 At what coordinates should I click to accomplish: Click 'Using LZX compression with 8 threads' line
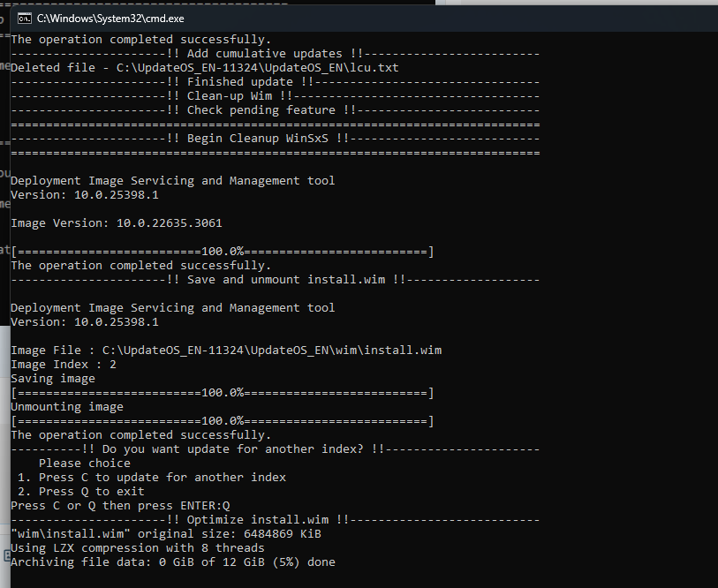(138, 548)
